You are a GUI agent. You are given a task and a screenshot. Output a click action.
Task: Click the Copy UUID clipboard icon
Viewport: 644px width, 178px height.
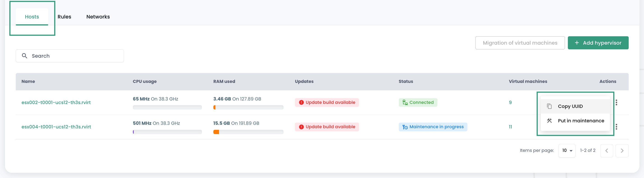[x=549, y=106]
